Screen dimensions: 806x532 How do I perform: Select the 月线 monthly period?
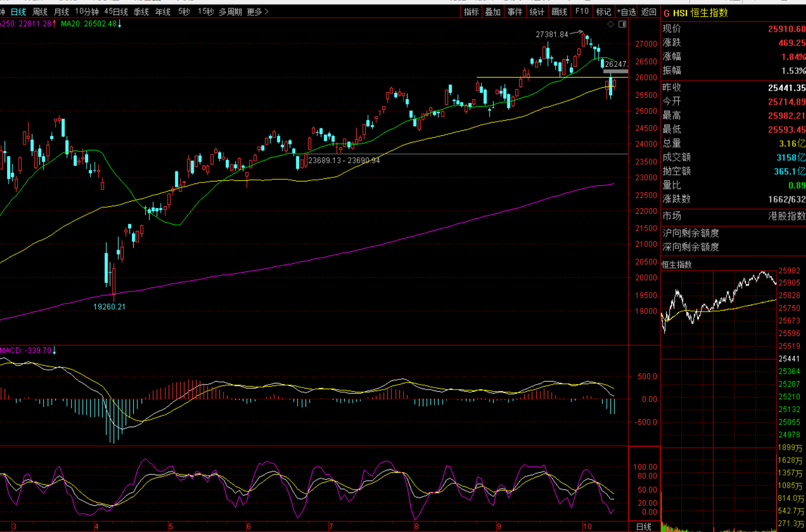pyautogui.click(x=61, y=12)
